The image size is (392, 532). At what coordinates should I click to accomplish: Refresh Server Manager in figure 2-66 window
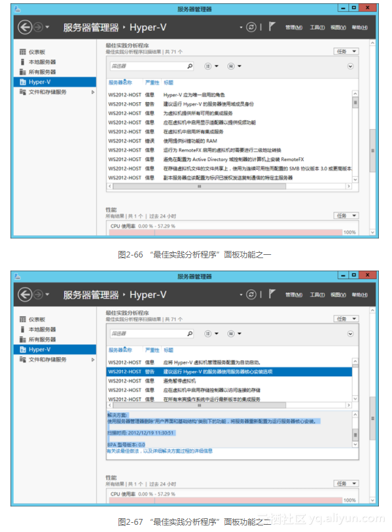click(x=251, y=27)
